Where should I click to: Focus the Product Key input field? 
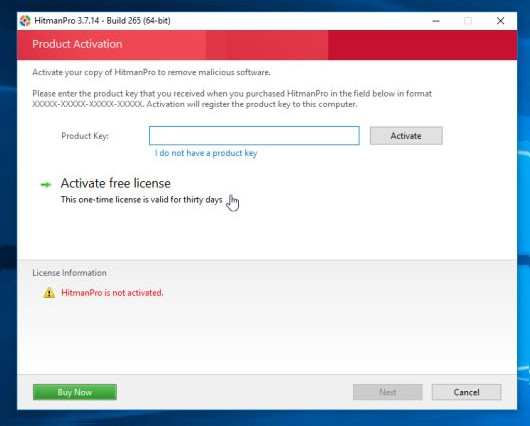[254, 136]
